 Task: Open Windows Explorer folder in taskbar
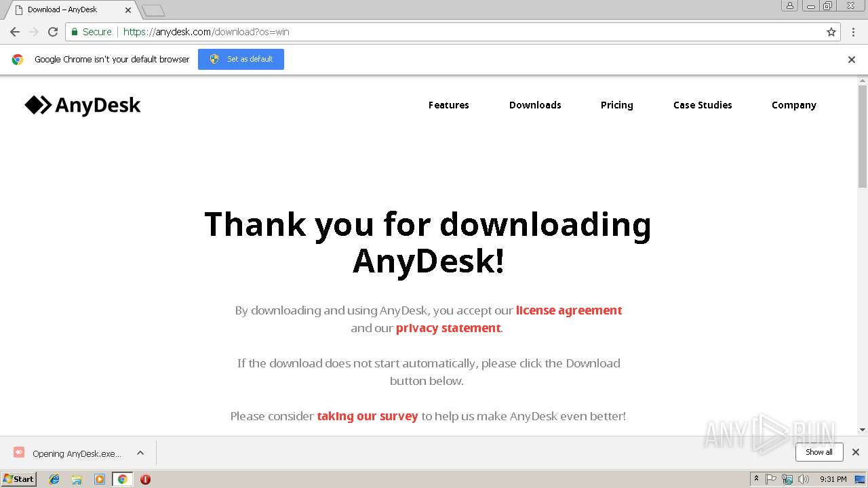point(77,479)
